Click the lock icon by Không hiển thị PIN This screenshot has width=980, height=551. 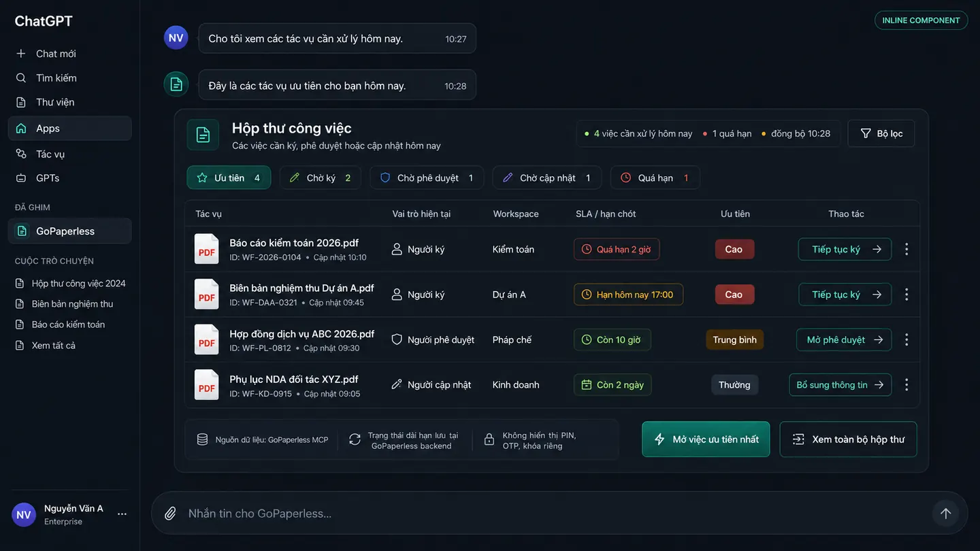pyautogui.click(x=489, y=439)
